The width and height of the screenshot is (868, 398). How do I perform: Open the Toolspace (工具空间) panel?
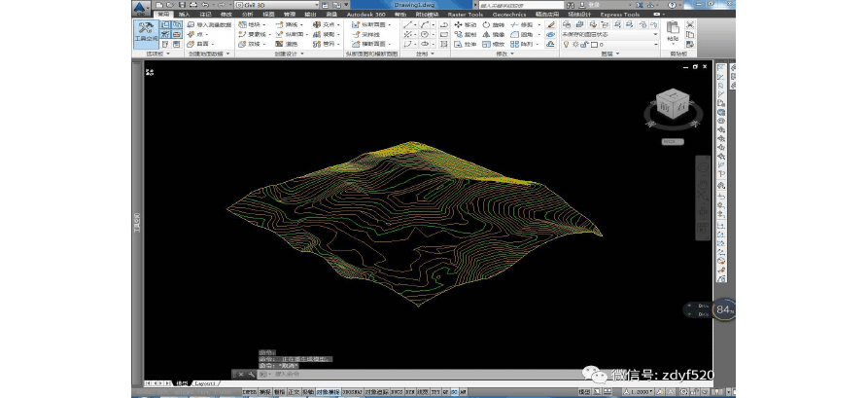coord(146,32)
